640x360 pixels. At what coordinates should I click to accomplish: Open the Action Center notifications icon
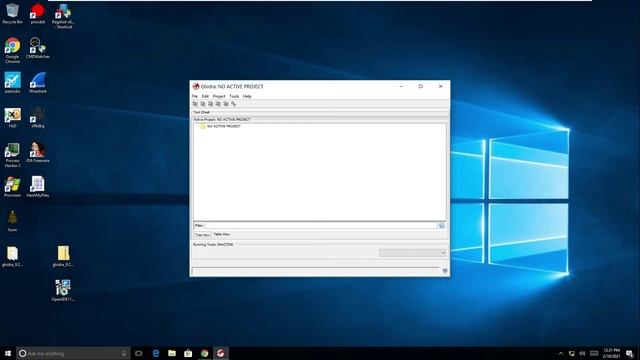629,353
